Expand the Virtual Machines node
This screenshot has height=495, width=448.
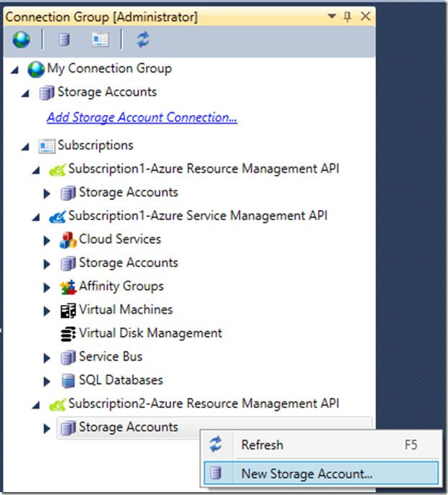(47, 311)
